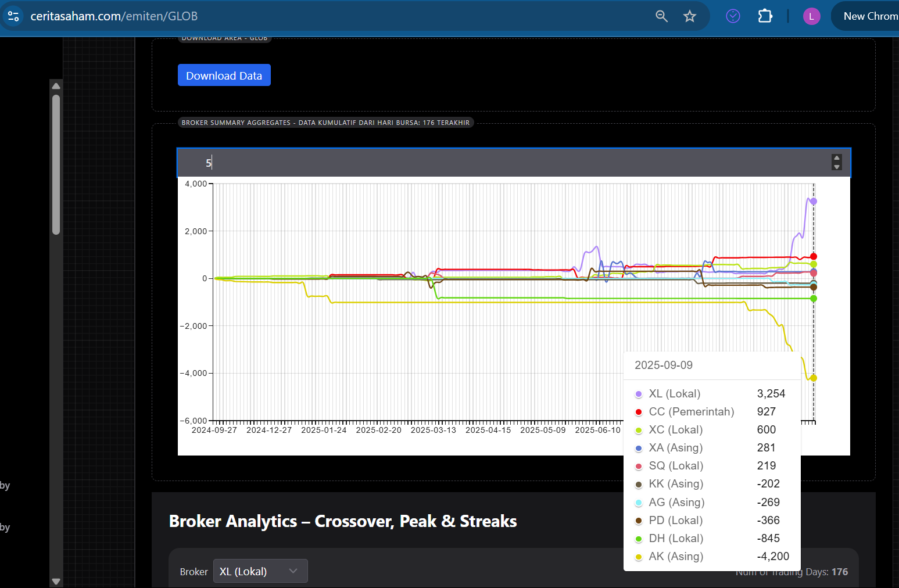
Task: Click the site information icon in address bar
Action: (13, 16)
